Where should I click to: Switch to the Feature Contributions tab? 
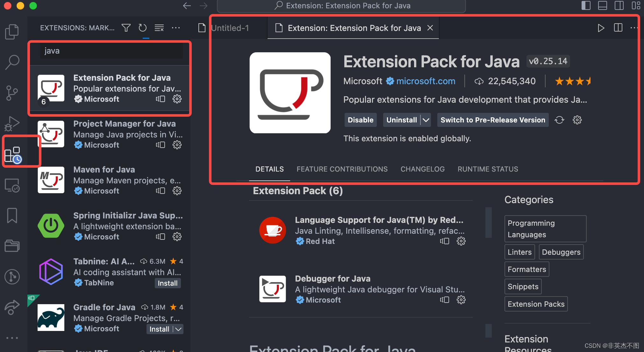pyautogui.click(x=342, y=169)
